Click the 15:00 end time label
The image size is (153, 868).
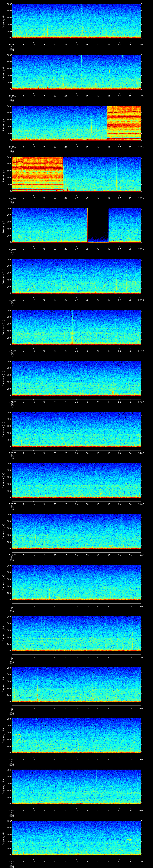tap(141, 44)
